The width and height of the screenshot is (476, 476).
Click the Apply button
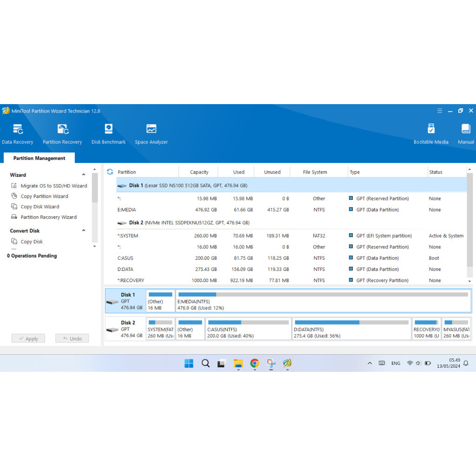coord(28,338)
